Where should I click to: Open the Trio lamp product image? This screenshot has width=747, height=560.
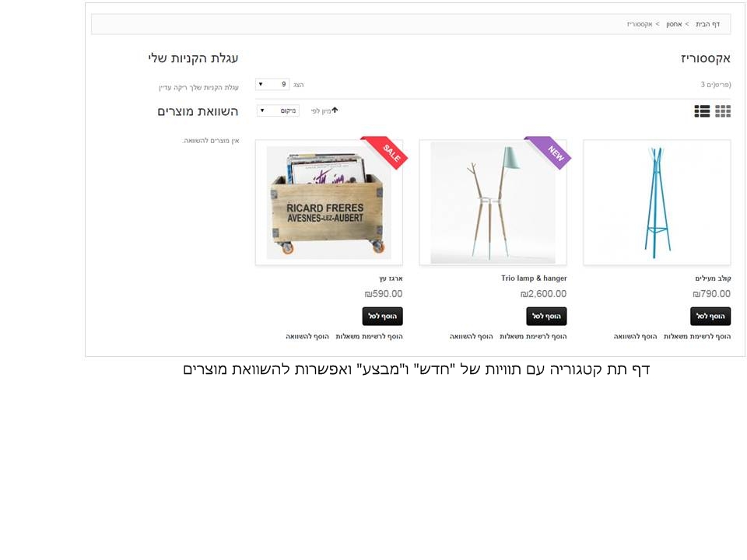pyautogui.click(x=493, y=202)
